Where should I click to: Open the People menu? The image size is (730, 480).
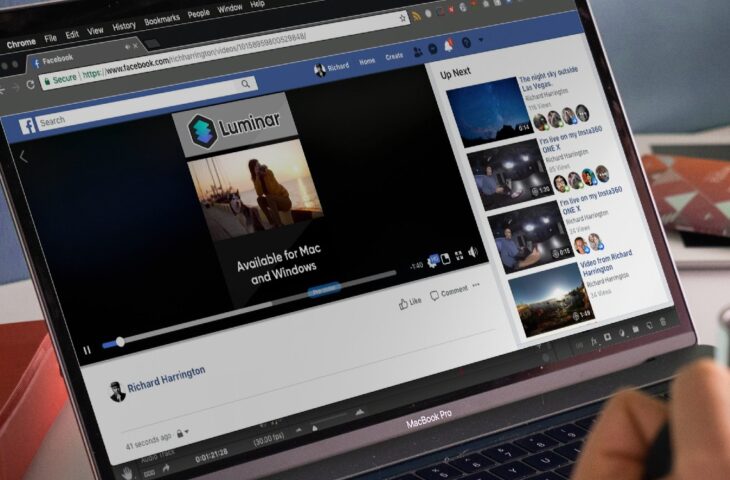199,14
